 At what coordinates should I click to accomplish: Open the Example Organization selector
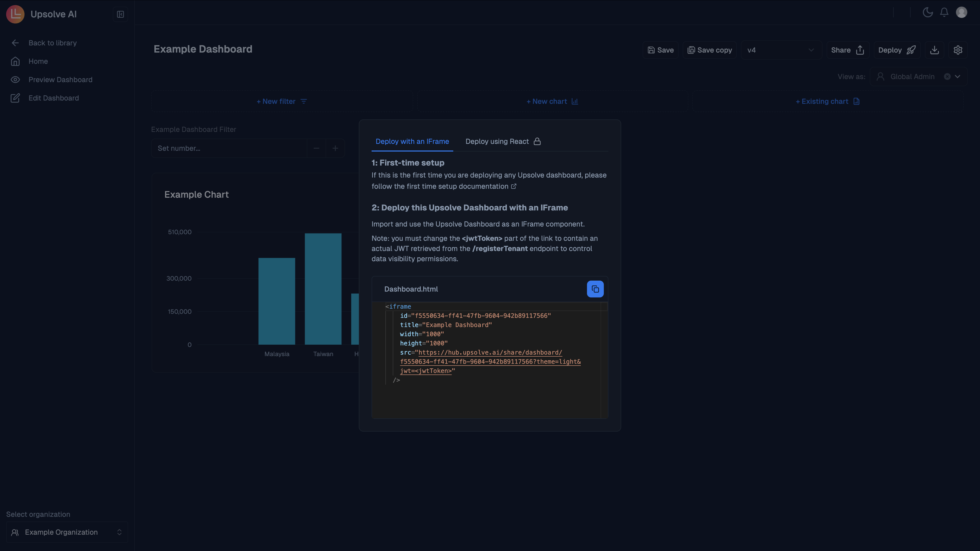point(67,532)
